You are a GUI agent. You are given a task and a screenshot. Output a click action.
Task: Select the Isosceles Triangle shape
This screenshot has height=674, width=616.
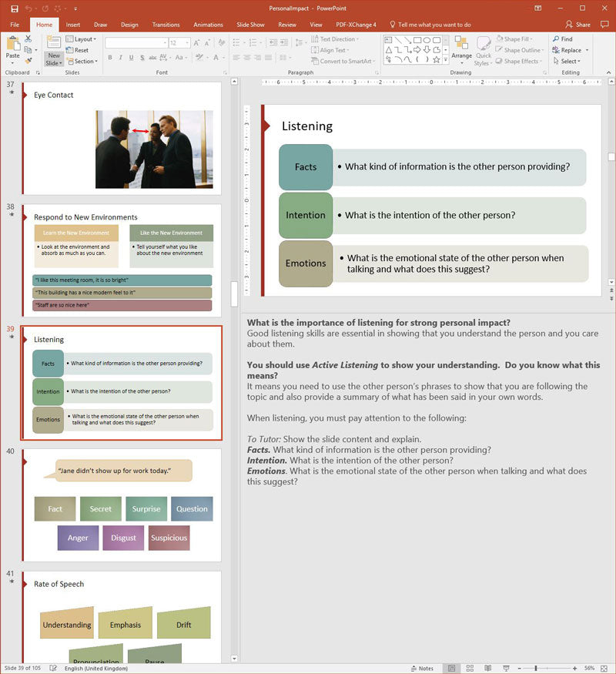click(388, 50)
